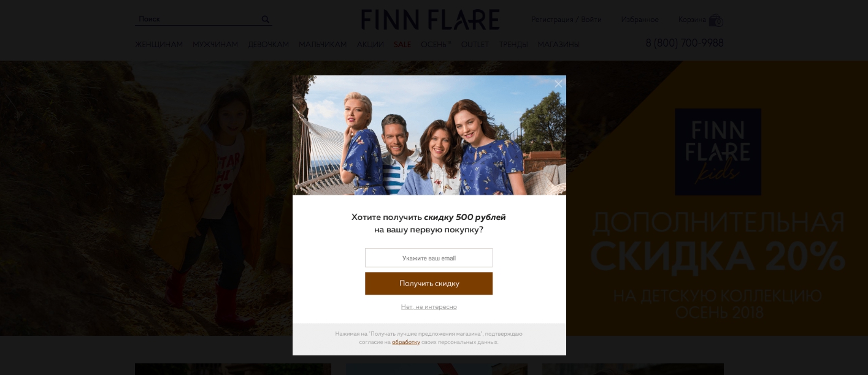Open the МАГАЗИНЫ page
Viewport: 868px width, 375px height.
pos(558,45)
